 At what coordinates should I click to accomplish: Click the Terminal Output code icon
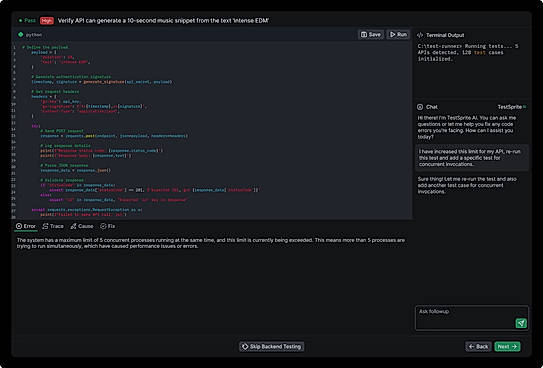[420, 35]
